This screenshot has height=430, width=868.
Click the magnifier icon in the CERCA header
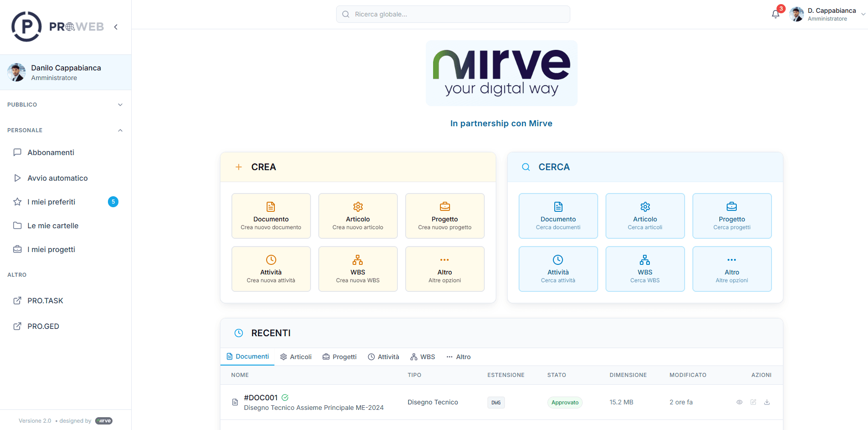[x=526, y=167]
